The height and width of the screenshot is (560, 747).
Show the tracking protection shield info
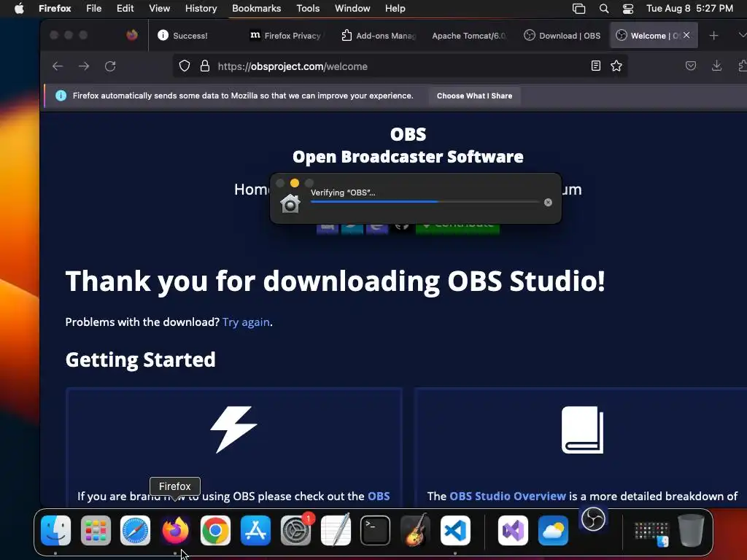point(185,66)
